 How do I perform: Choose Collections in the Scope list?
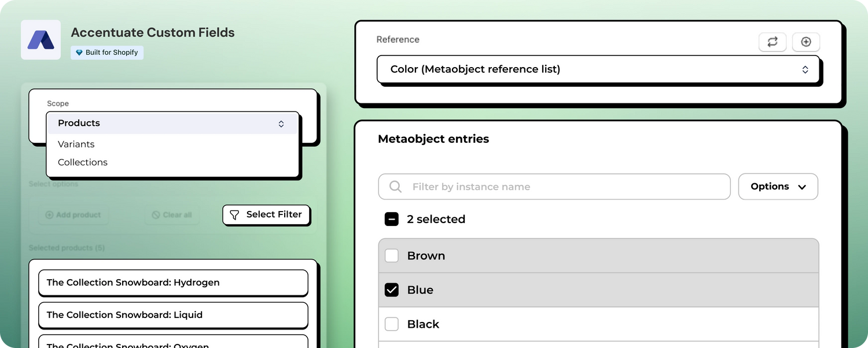click(83, 162)
